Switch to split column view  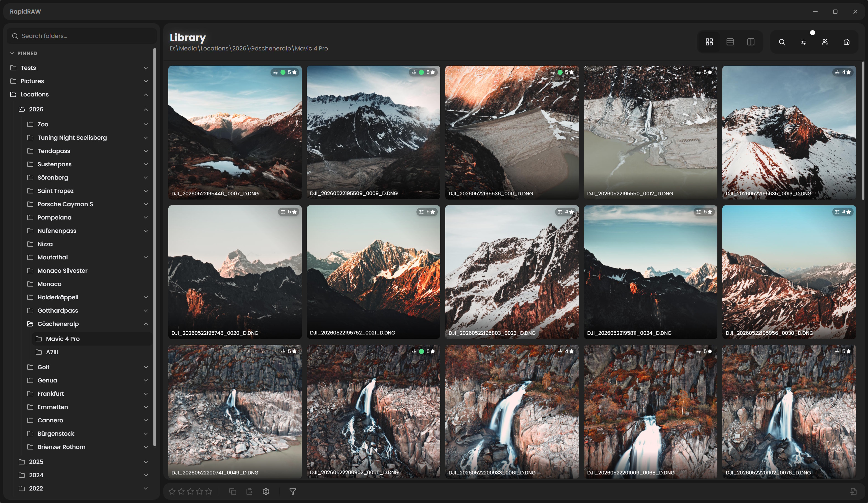751,42
